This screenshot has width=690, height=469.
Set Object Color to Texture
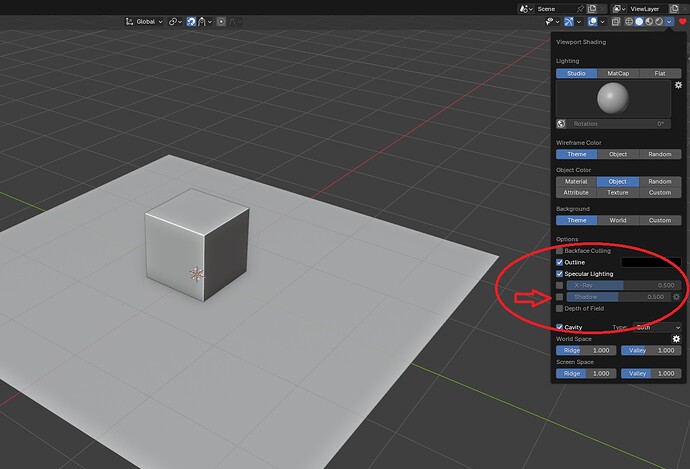point(618,192)
